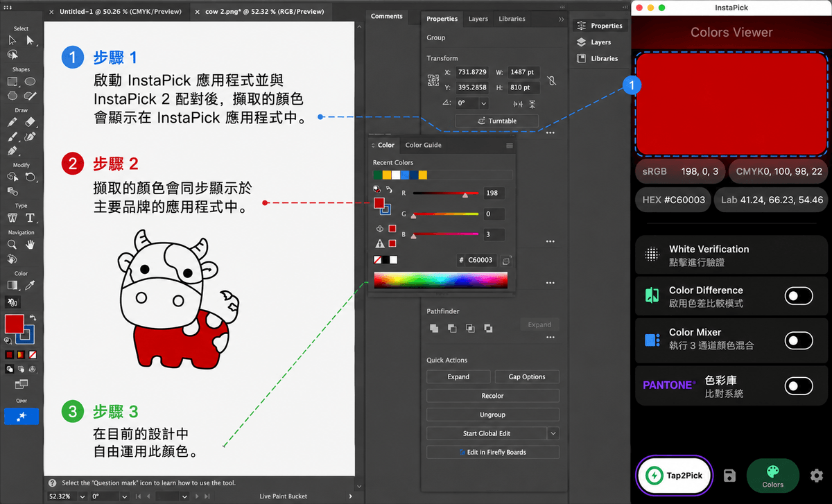Select the Rectangle shape tool

pyautogui.click(x=12, y=81)
